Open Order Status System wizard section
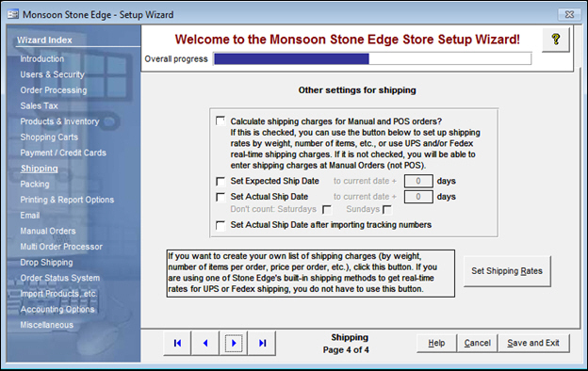Image resolution: width=588 pixels, height=371 pixels. point(60,278)
